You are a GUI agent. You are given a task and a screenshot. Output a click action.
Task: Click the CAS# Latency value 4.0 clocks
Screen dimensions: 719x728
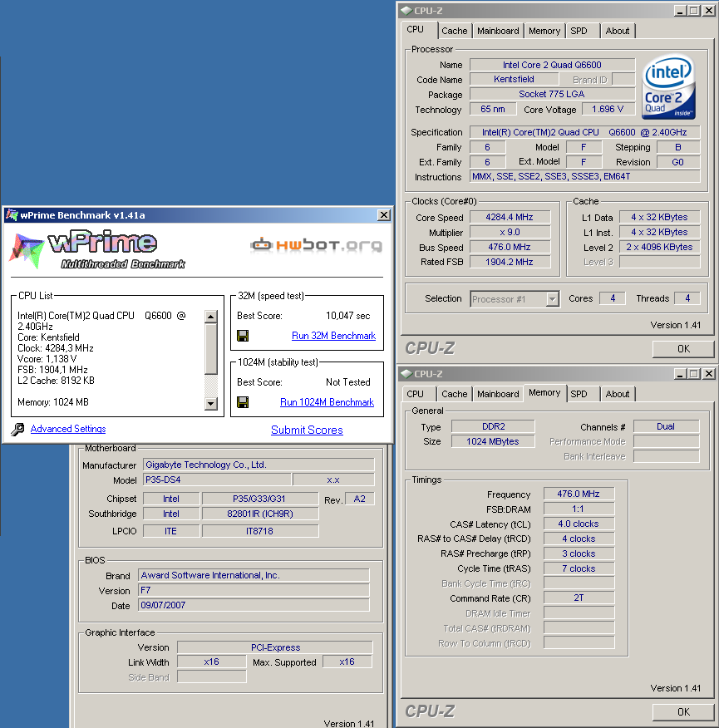(579, 524)
